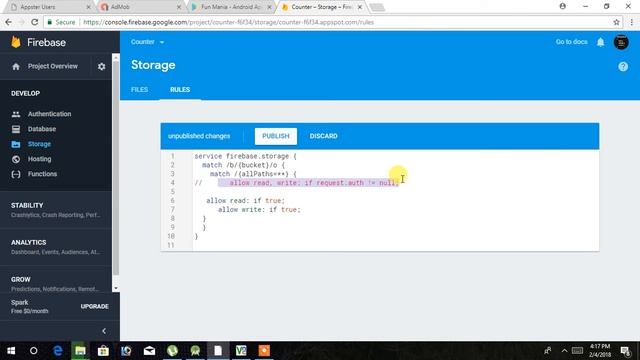
Task: Click the Storage folder icon
Action: tap(16, 144)
